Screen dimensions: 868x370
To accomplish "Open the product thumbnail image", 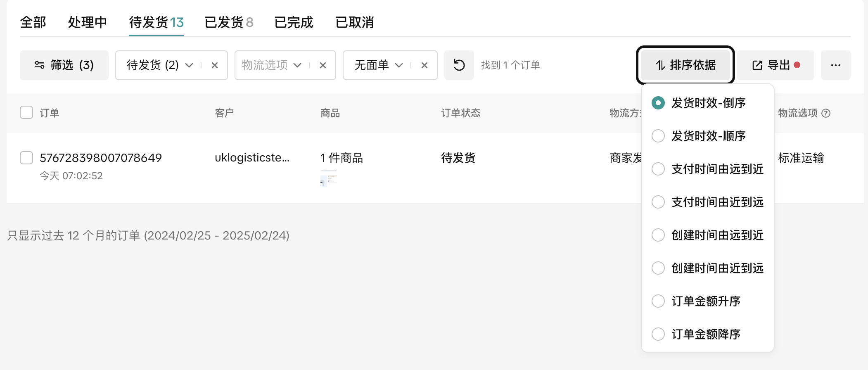I will 329,178.
